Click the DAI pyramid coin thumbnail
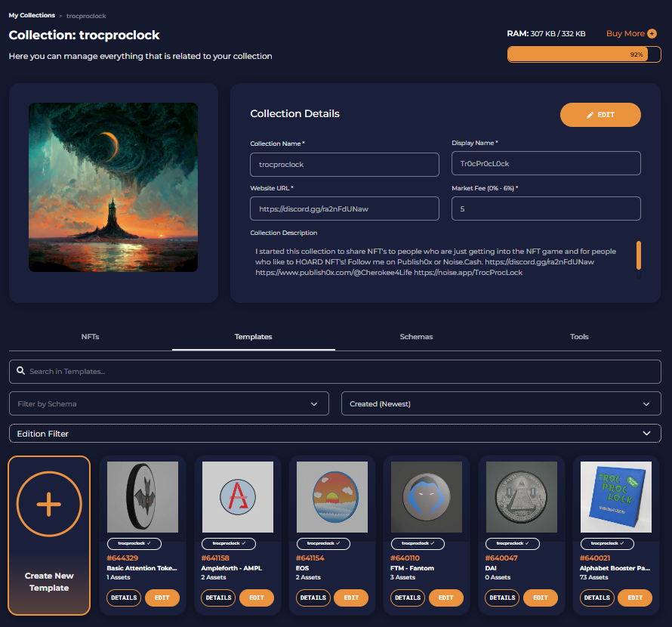672x627 pixels. click(x=522, y=496)
